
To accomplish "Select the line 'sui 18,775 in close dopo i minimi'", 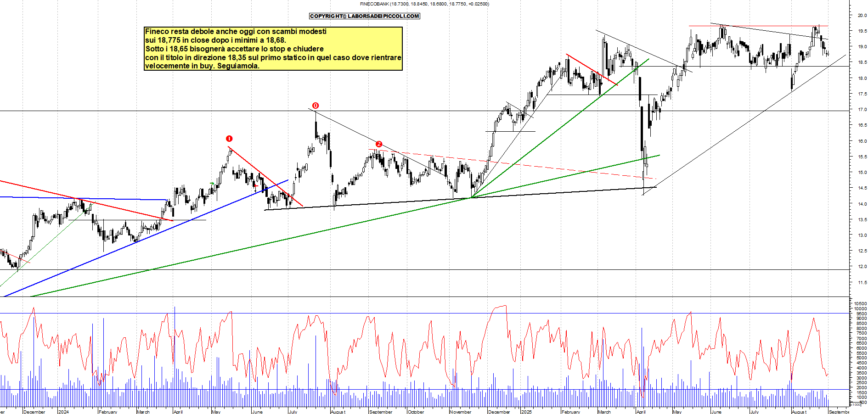I will click(216, 40).
